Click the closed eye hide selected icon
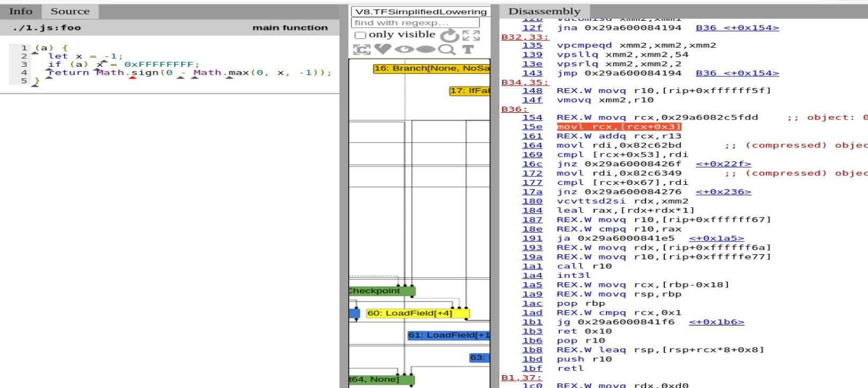868x388 pixels. (426, 49)
